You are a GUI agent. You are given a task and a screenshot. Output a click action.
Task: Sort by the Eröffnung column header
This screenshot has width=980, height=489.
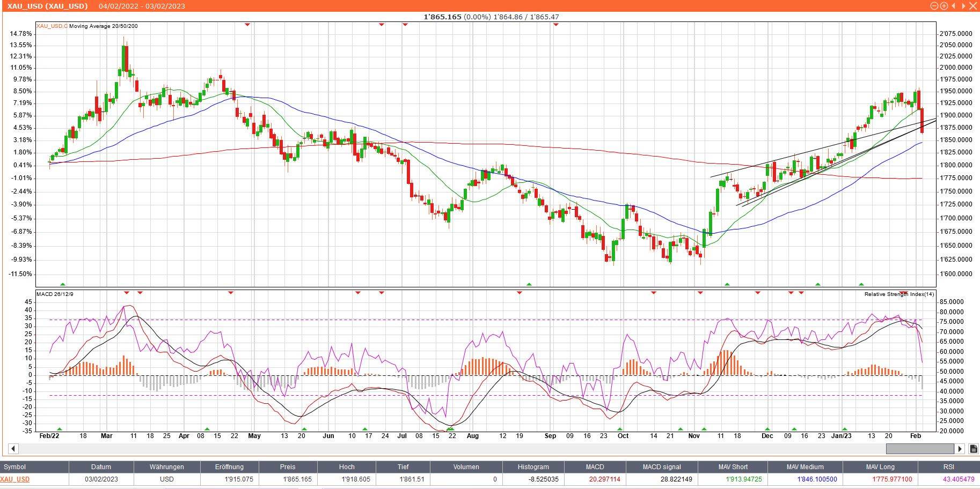229,467
